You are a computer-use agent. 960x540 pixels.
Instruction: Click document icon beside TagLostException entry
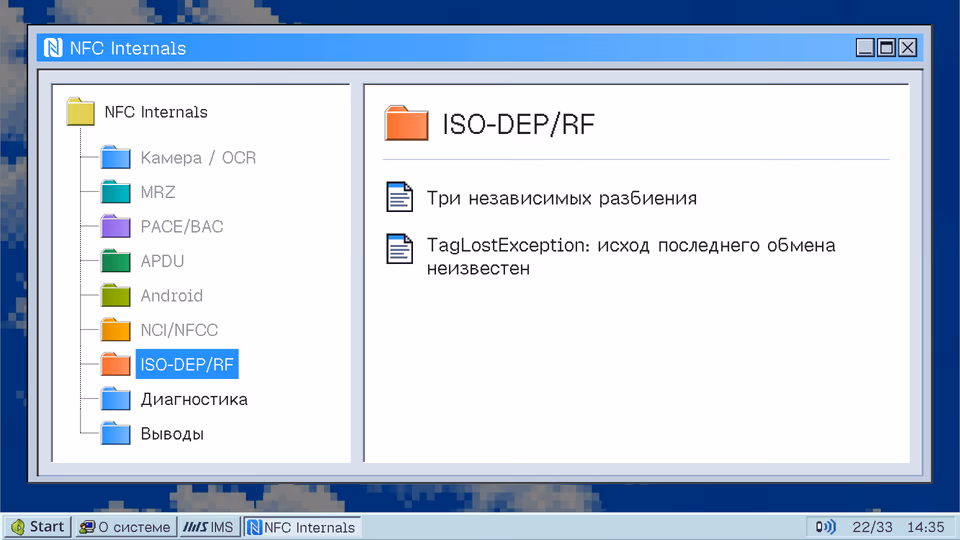click(400, 249)
